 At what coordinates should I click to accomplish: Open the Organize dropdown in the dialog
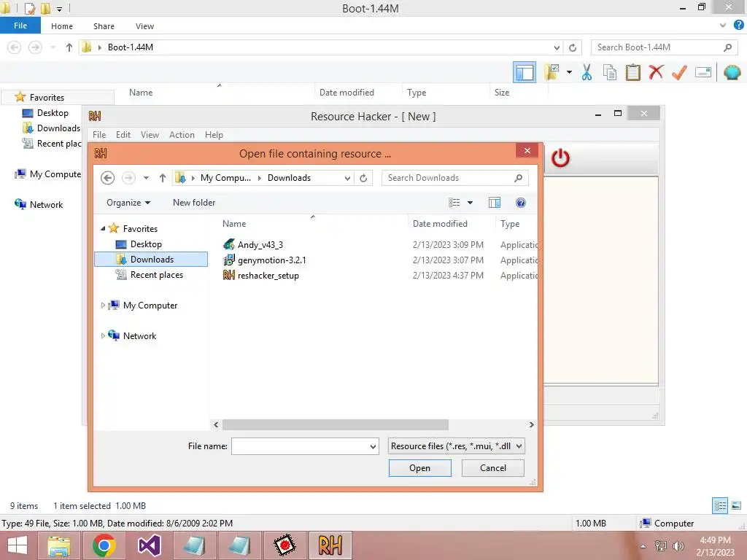pyautogui.click(x=128, y=203)
